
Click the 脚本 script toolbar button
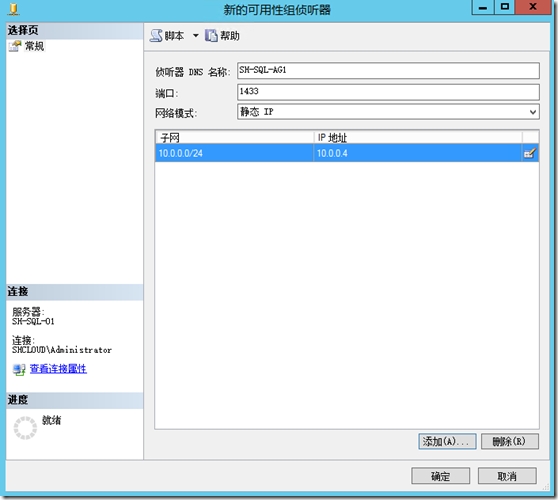pyautogui.click(x=167, y=36)
